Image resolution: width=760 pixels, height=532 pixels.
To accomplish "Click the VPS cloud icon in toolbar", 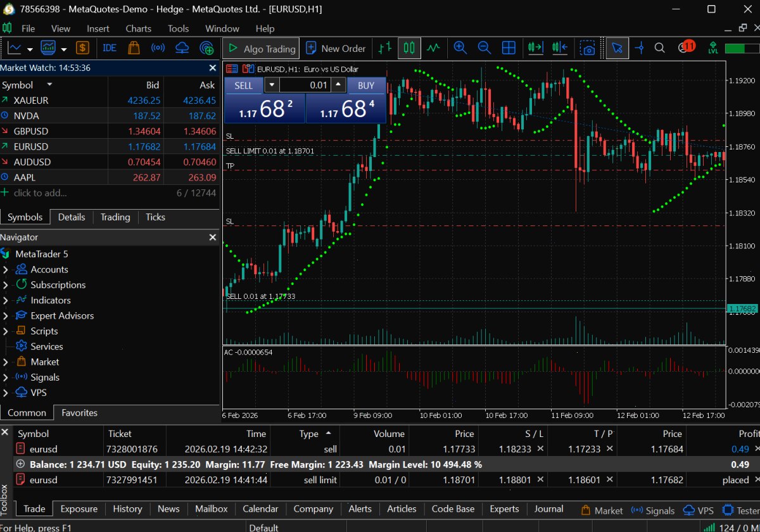I will pyautogui.click(x=182, y=48).
